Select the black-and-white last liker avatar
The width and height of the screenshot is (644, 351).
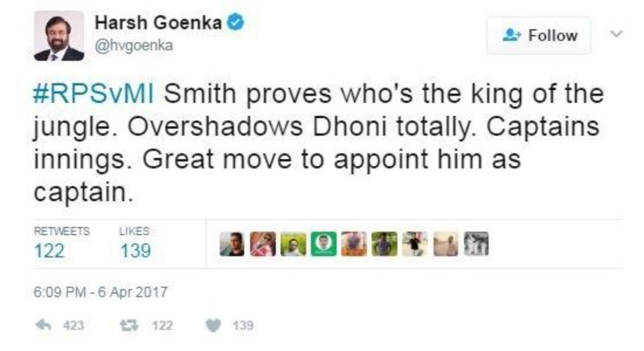pos(476,244)
